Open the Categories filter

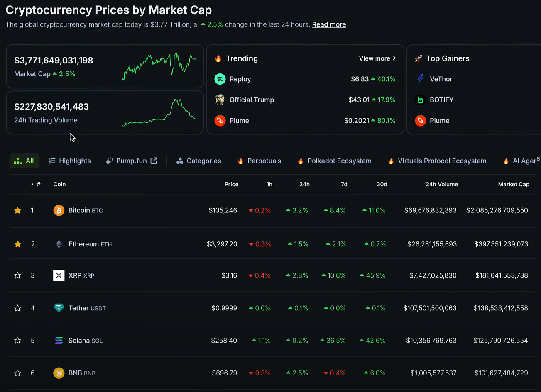coord(198,161)
